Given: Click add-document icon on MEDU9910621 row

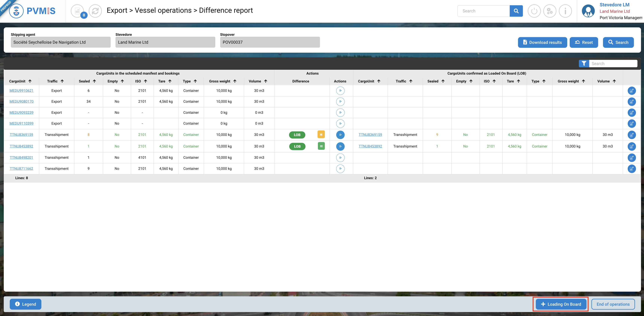Looking at the screenshot, I should coord(631,91).
